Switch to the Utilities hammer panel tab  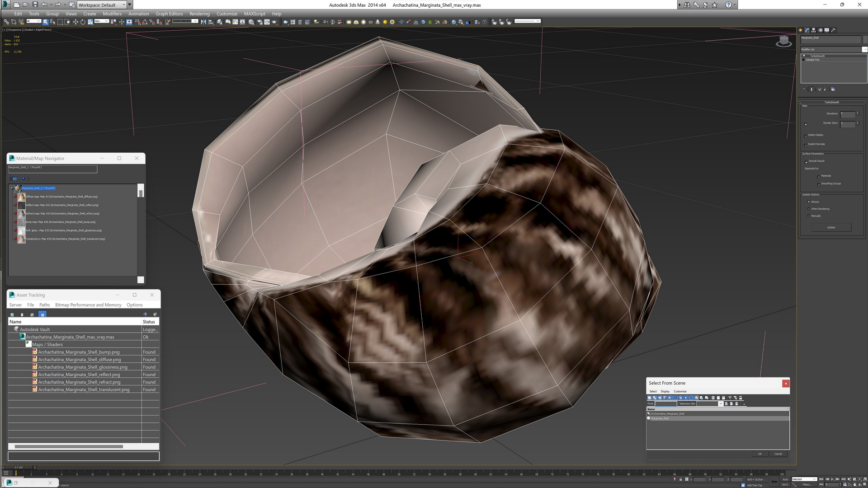point(833,30)
